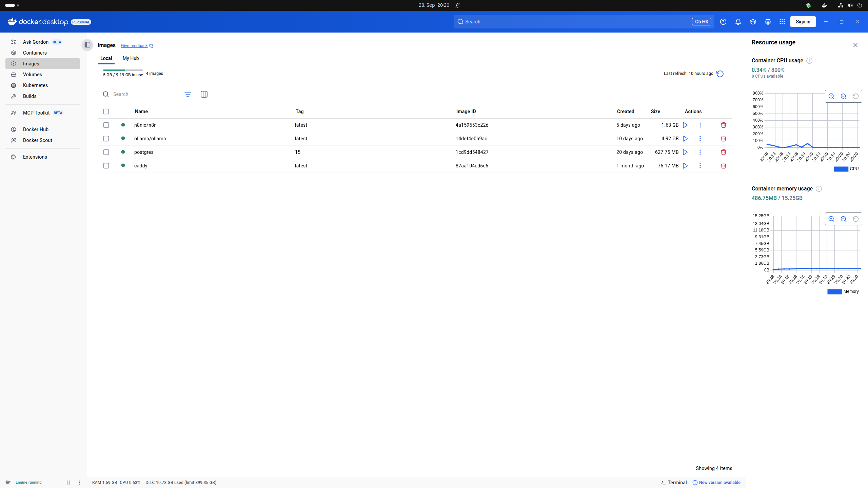This screenshot has height=488, width=868.
Task: Delete the caddy image
Action: (723, 166)
